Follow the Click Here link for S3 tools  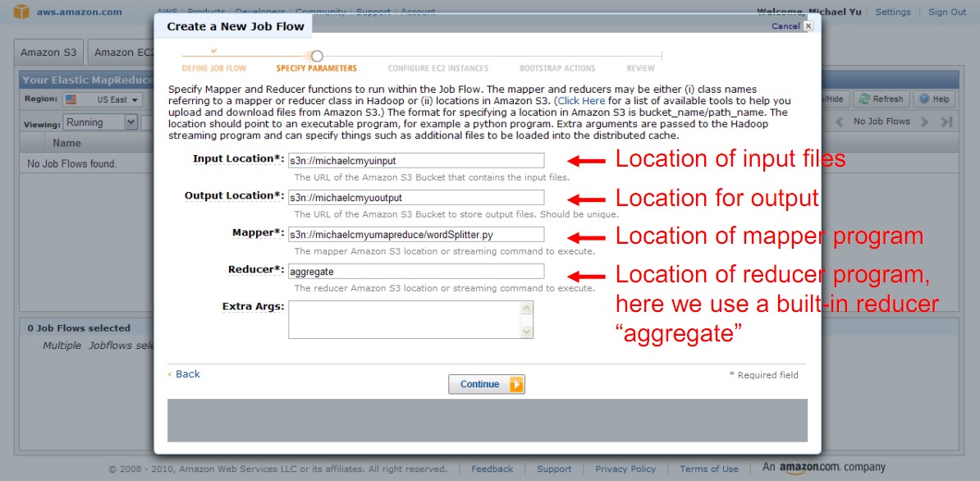point(581,101)
